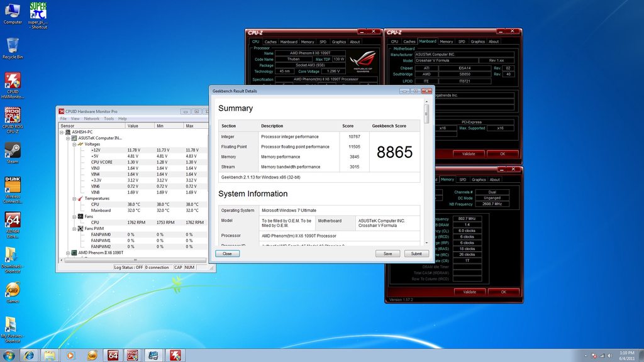Click the Value column header in HWMonitor
The image size is (644, 362).
coord(140,126)
